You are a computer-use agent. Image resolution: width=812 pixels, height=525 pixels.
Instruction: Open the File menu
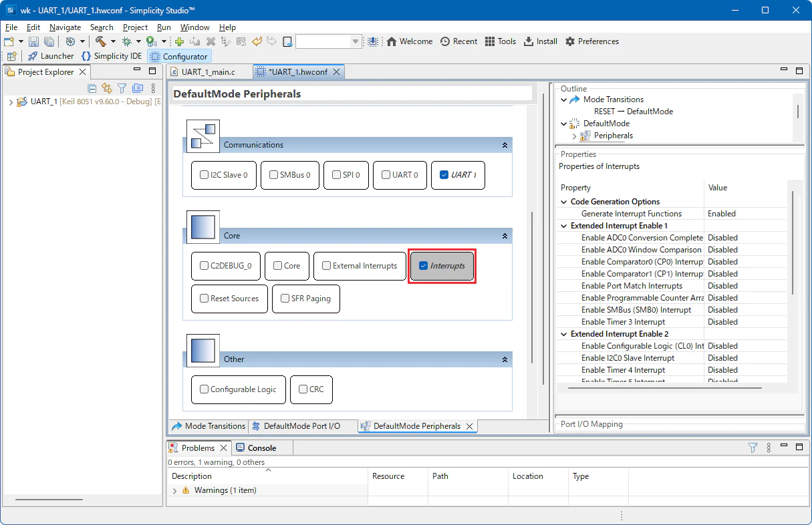(11, 27)
